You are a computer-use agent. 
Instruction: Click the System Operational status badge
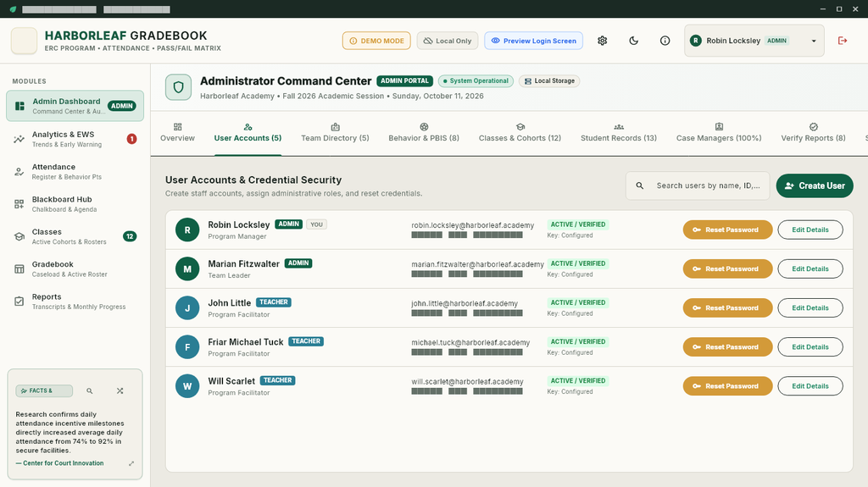click(x=476, y=80)
